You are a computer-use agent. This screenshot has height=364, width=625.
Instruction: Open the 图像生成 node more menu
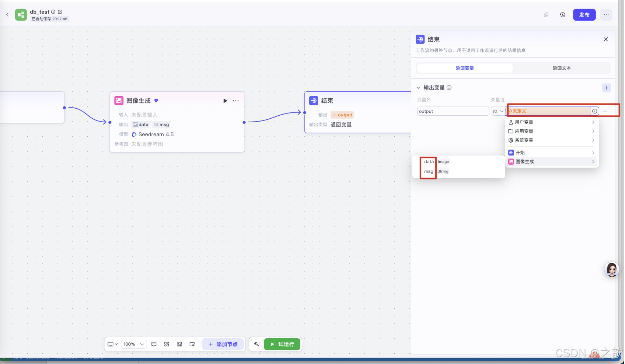point(236,101)
